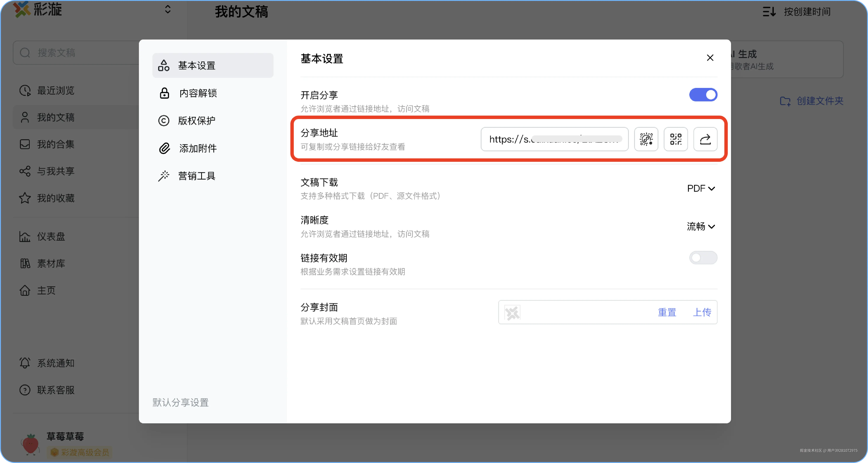
Task: Click the mini-program code icon button
Action: [646, 139]
